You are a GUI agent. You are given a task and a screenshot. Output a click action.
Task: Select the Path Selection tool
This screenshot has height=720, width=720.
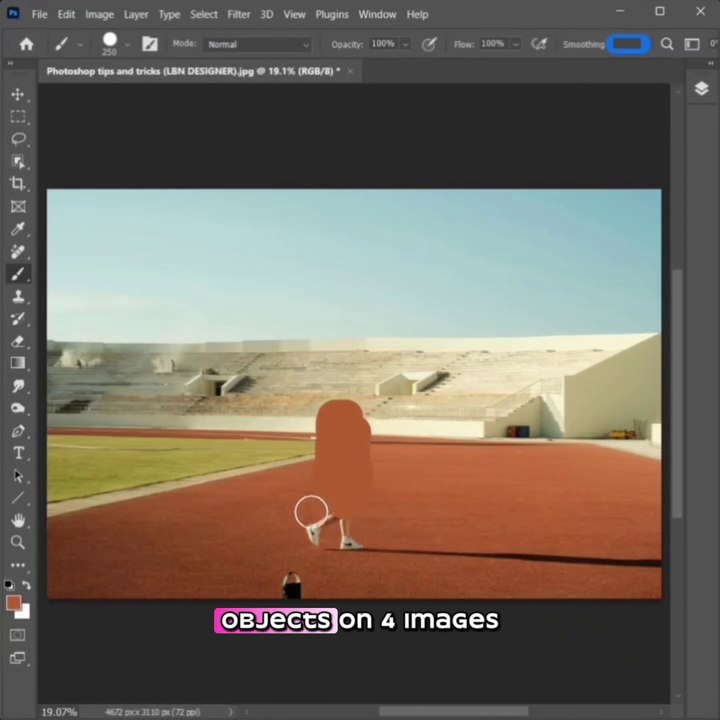(17, 476)
